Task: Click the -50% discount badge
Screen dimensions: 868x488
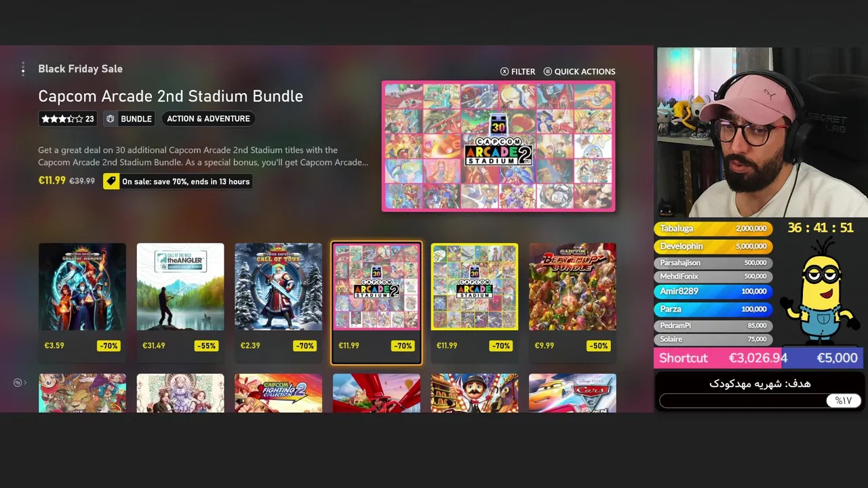Action: coord(599,346)
